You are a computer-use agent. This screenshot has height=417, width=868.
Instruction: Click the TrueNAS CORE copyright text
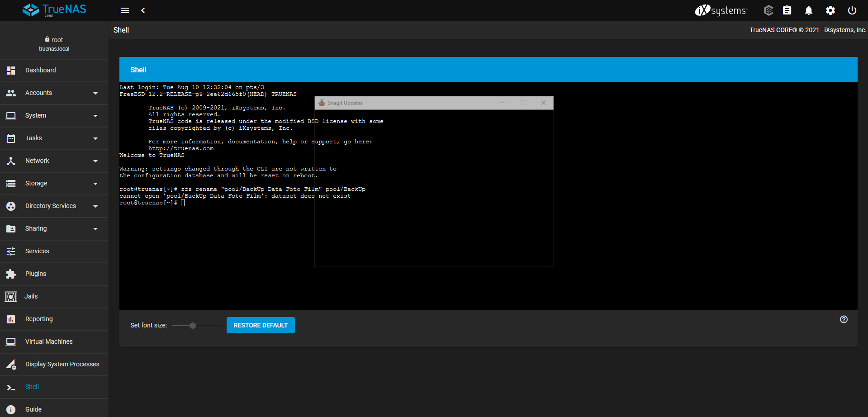pyautogui.click(x=808, y=30)
